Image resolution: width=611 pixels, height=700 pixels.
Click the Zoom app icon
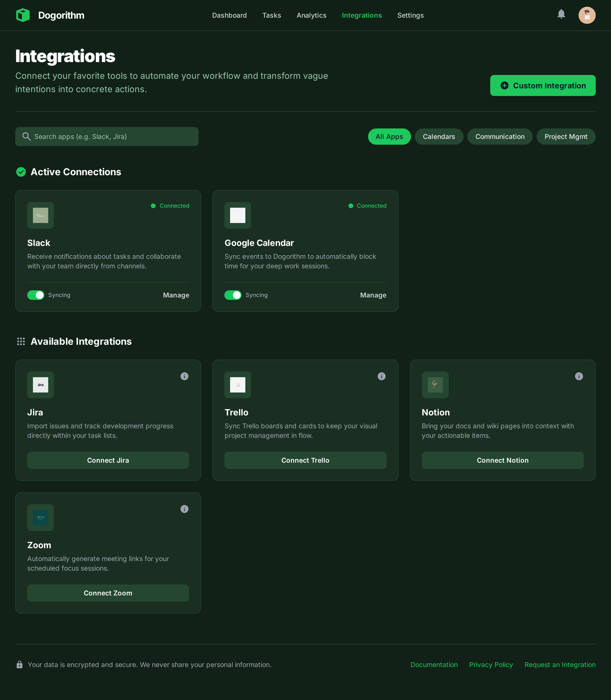coord(41,518)
